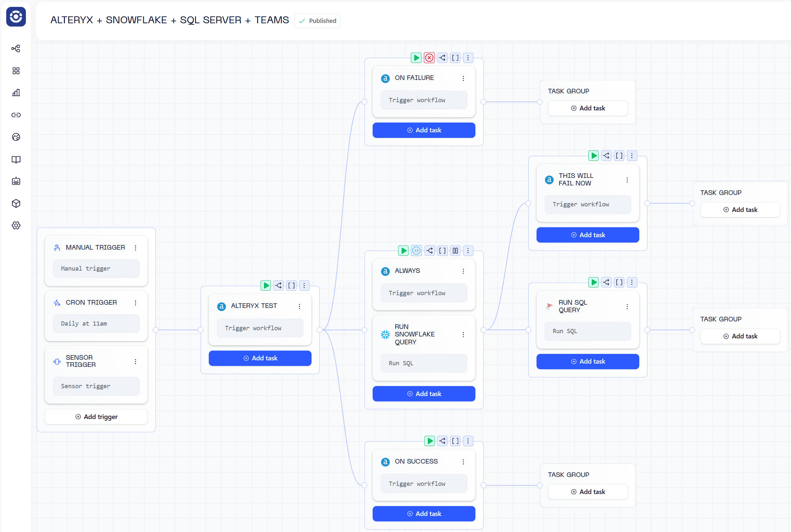
Task: Select Run SQL field in RUN SQL QUERY card
Action: click(588, 331)
